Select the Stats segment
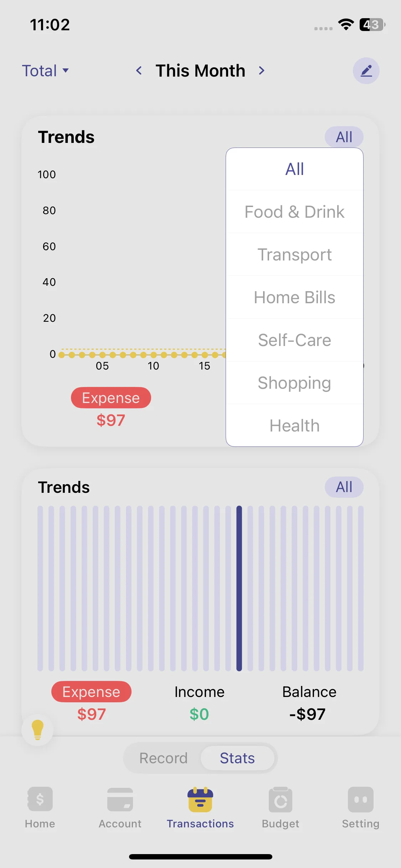The width and height of the screenshot is (401, 868). (237, 758)
